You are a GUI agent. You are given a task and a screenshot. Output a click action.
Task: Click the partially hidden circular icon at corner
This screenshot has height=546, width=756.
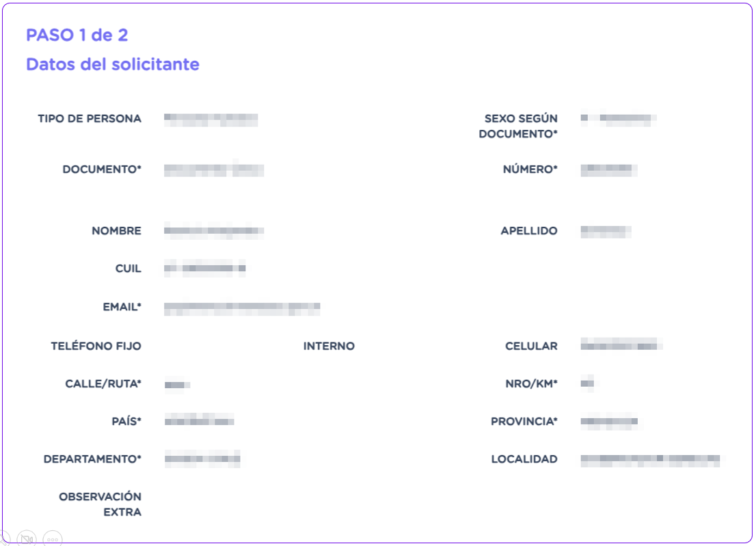3,539
